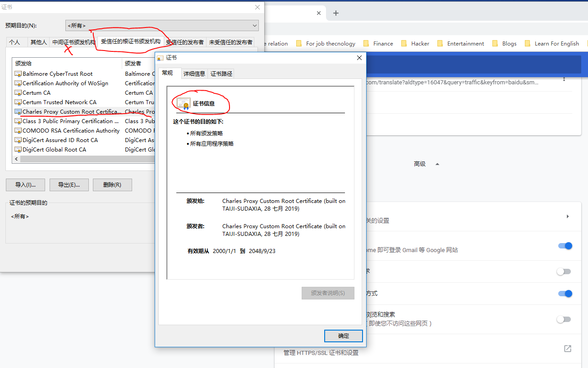Screen dimensions: 588x368
Task: Open the three-dot menu beside the translate URL
Action: (564, 79)
